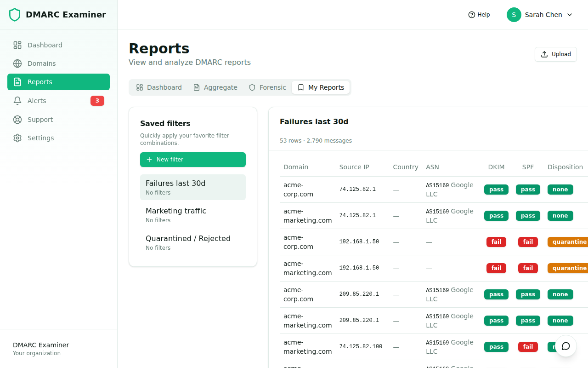
Task: Select Reports in the sidebar
Action: (58, 82)
